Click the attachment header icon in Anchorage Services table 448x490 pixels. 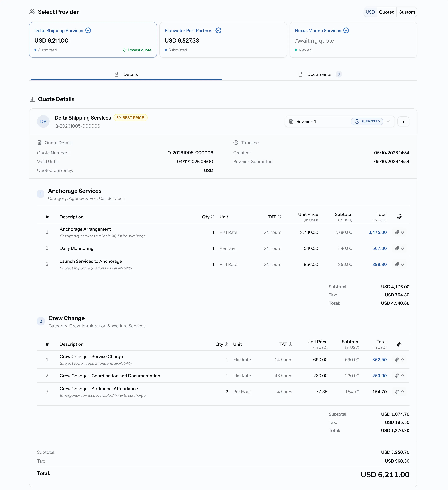pyautogui.click(x=399, y=217)
